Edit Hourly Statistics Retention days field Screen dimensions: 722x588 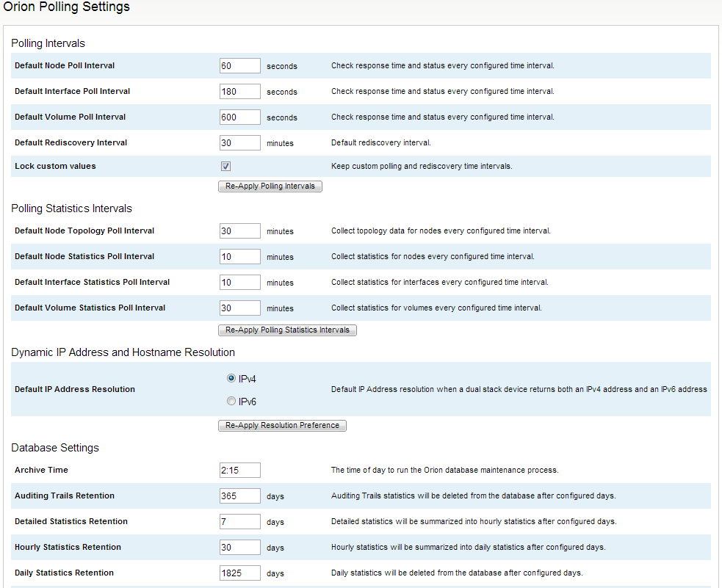pyautogui.click(x=240, y=548)
